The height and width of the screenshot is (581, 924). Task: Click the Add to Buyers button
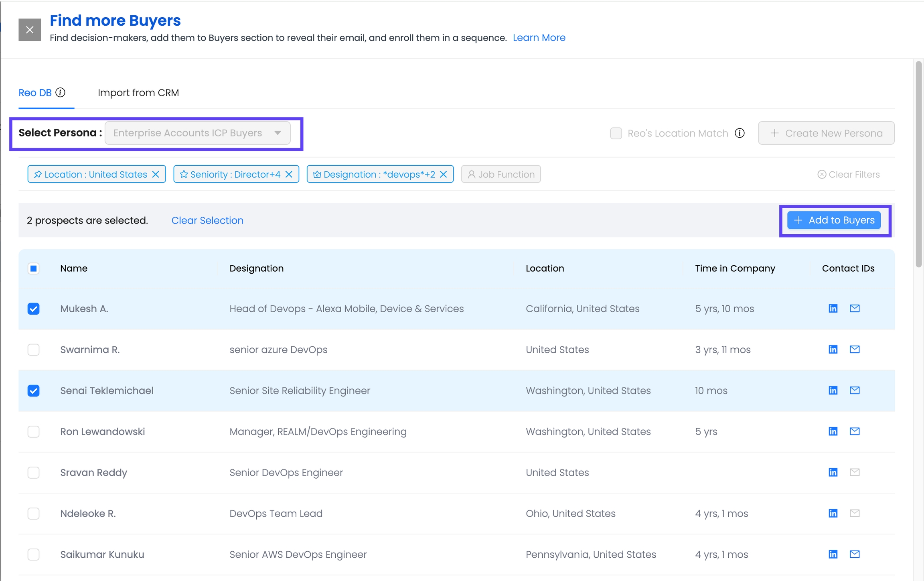click(834, 220)
